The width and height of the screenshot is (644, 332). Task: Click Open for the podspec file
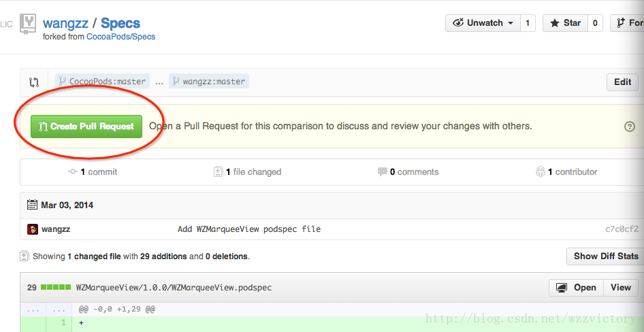tap(576, 288)
